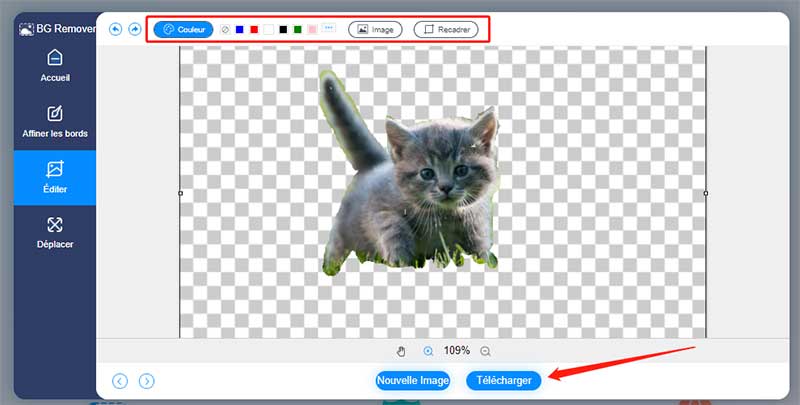The height and width of the screenshot is (405, 800).
Task: Click the Nouvelle Image button
Action: 413,380
